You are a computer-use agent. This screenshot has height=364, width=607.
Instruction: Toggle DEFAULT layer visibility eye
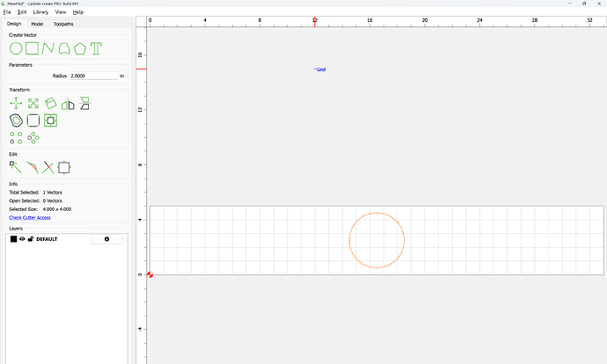[22, 239]
